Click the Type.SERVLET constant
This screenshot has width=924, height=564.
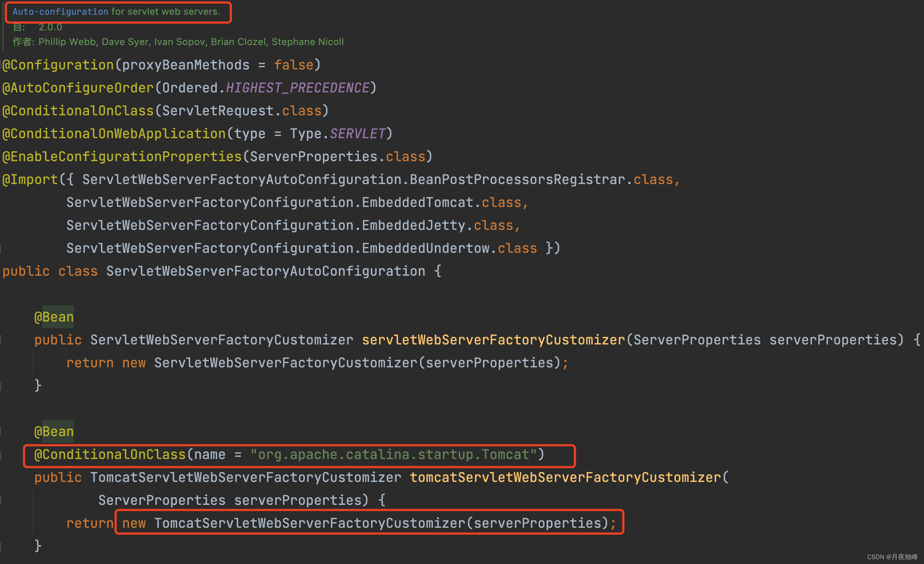(x=338, y=134)
